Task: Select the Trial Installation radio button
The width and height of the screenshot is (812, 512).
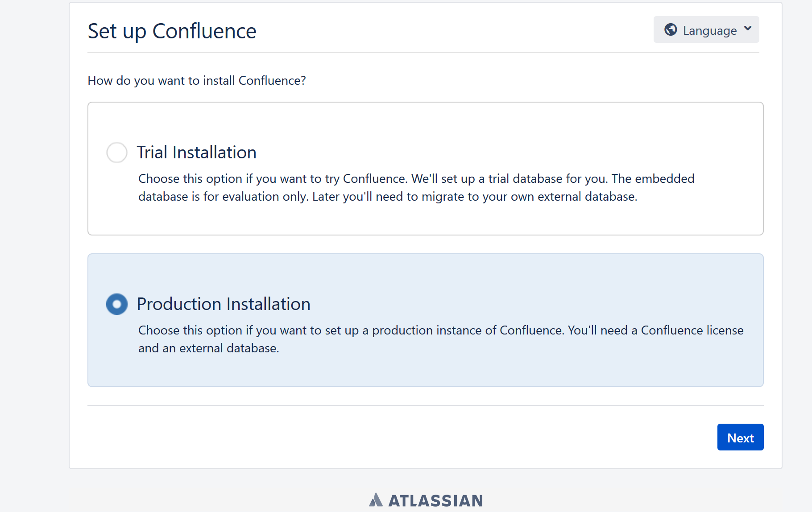Action: coord(117,153)
